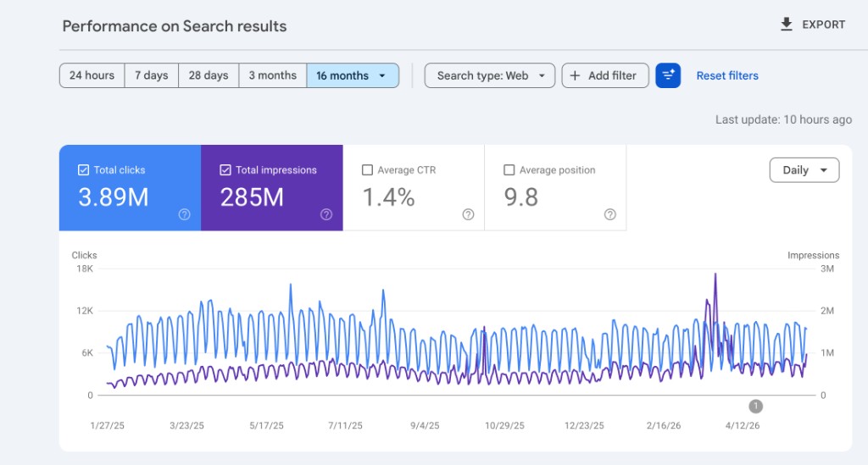Uncheck the Total clicks checkbox
The height and width of the screenshot is (465, 868).
[x=83, y=169]
